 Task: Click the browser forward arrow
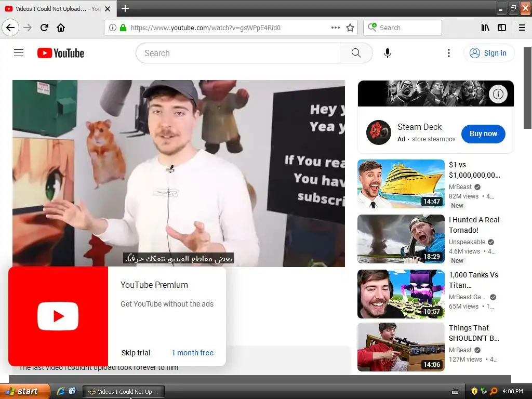click(x=28, y=28)
